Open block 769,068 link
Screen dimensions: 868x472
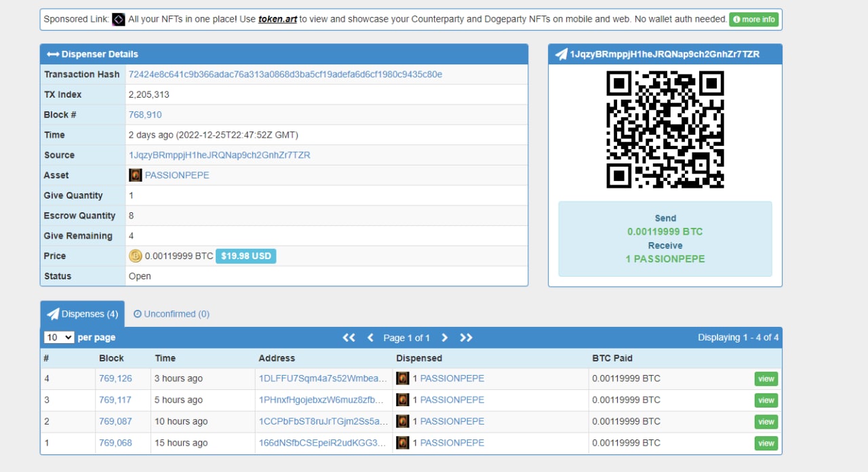click(x=115, y=443)
